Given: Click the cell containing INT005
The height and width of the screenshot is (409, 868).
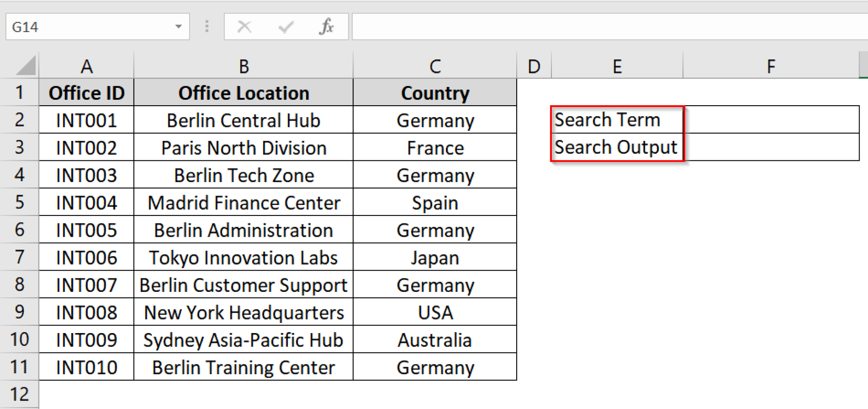Looking at the screenshot, I should coord(86,230).
